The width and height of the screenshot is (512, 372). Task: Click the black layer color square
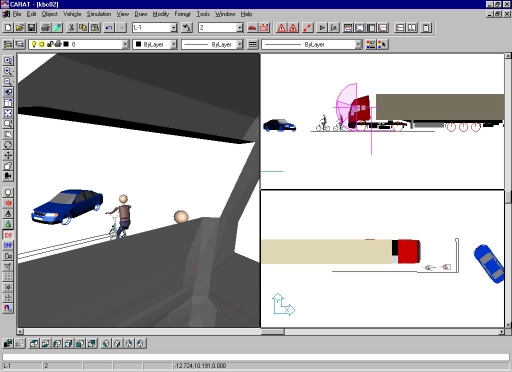pyautogui.click(x=66, y=44)
